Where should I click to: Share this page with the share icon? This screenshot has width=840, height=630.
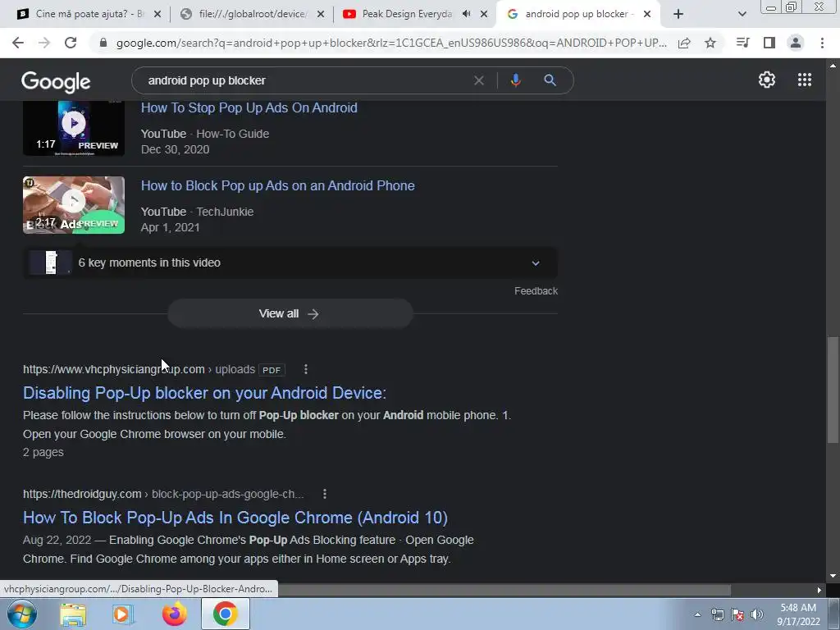click(x=684, y=43)
